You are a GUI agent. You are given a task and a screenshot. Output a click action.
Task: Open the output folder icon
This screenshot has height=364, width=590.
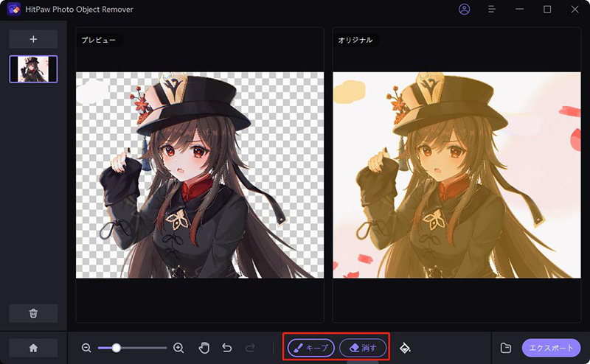click(x=505, y=348)
